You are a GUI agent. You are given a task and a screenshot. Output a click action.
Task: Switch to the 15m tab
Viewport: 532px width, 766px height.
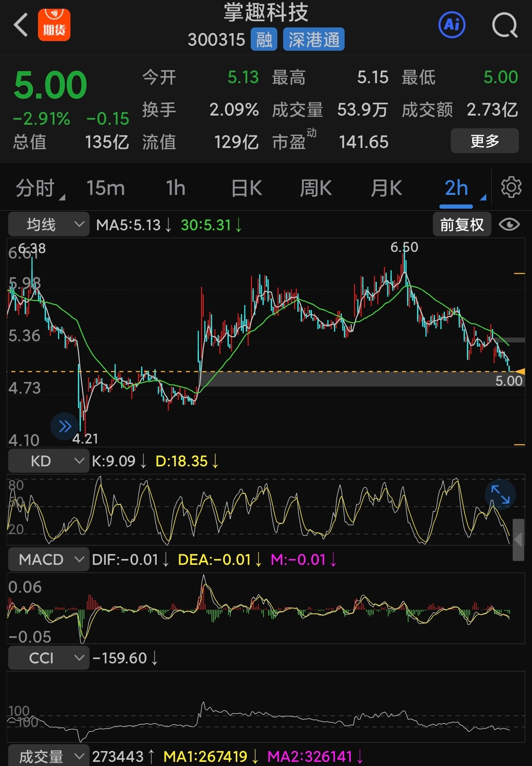coord(106,188)
